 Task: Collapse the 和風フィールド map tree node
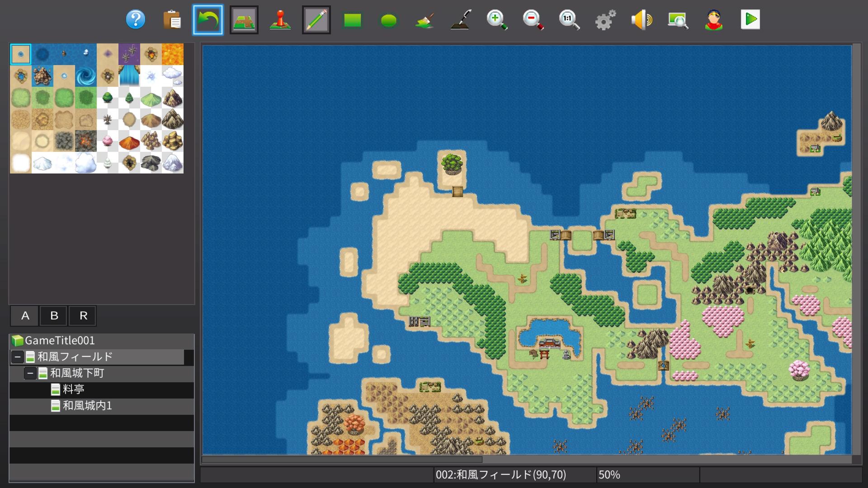click(x=17, y=357)
